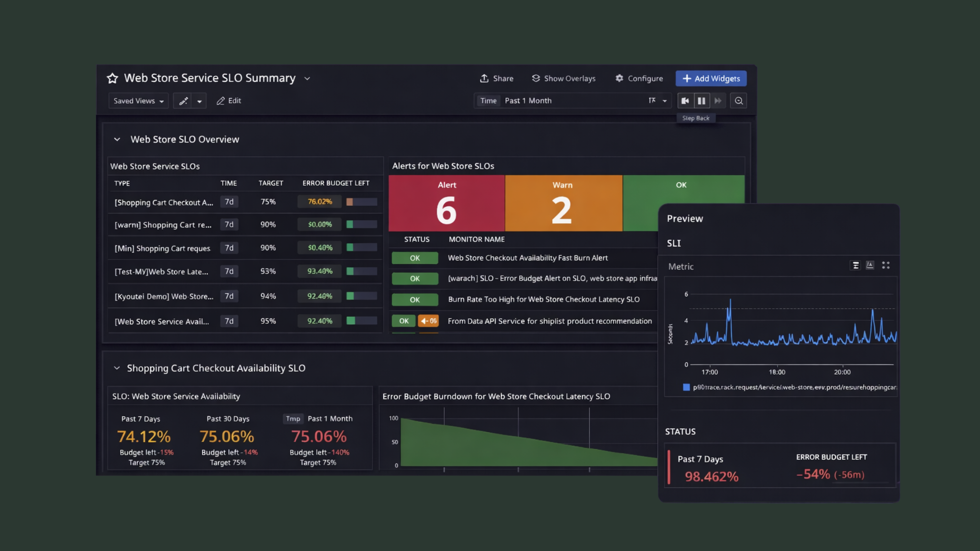Screen dimensions: 980x551
Task: Click the Show Overlays layers icon
Action: (536, 78)
